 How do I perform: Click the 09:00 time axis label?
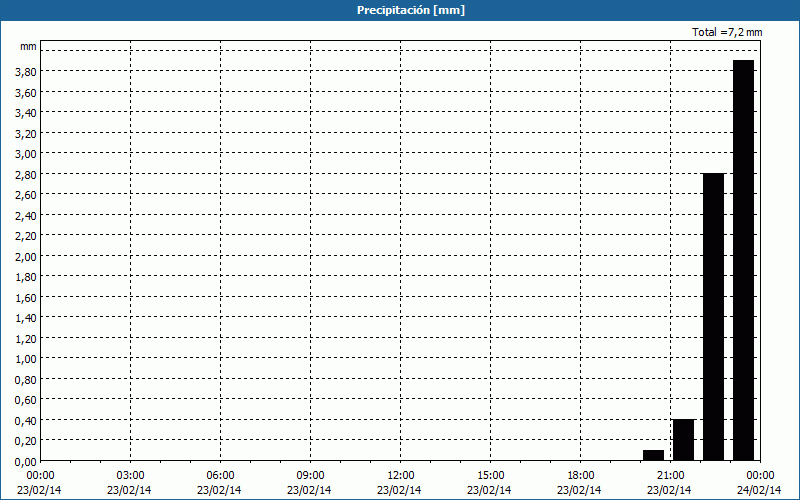tap(310, 476)
